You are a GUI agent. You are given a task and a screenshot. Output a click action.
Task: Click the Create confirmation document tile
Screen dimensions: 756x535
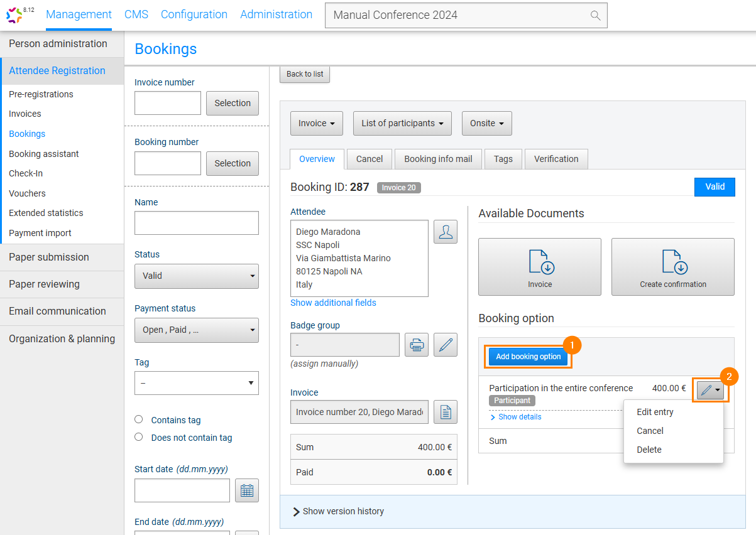(672, 266)
